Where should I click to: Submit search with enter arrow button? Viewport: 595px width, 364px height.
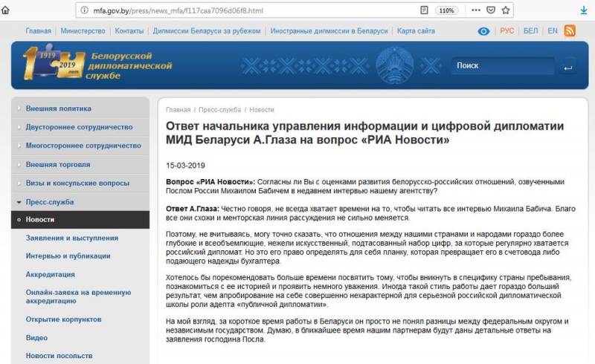tap(567, 67)
